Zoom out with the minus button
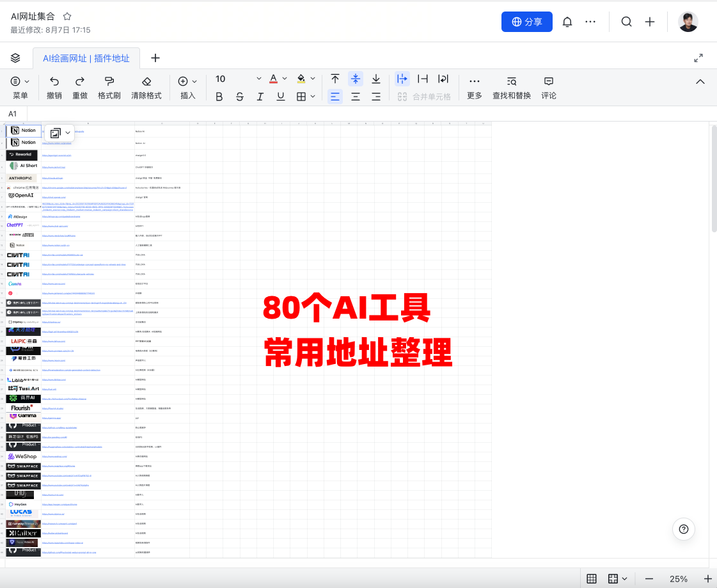The image size is (717, 588). point(649,578)
